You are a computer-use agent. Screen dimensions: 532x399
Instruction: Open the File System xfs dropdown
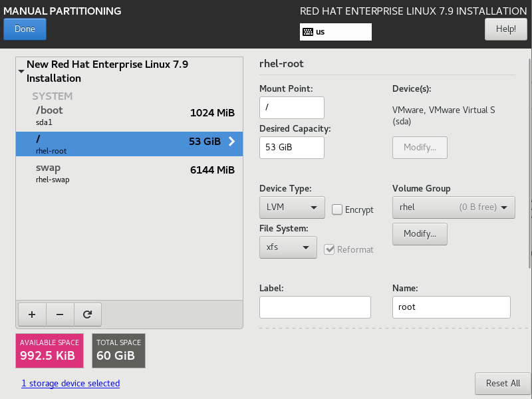coord(288,247)
